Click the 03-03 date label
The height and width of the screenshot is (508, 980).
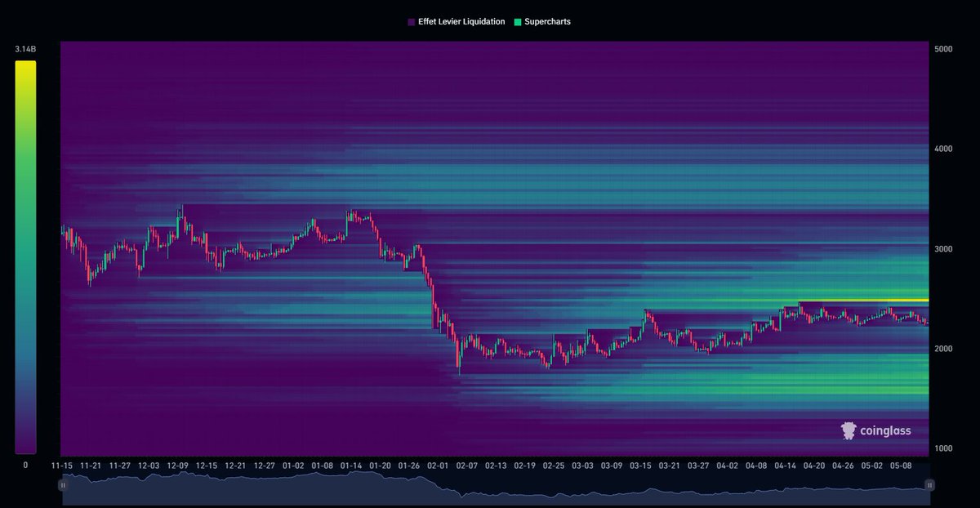point(583,466)
